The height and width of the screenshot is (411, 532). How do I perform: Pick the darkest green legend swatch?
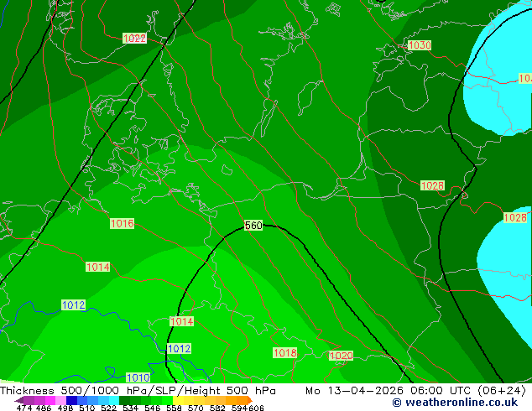[124, 400]
